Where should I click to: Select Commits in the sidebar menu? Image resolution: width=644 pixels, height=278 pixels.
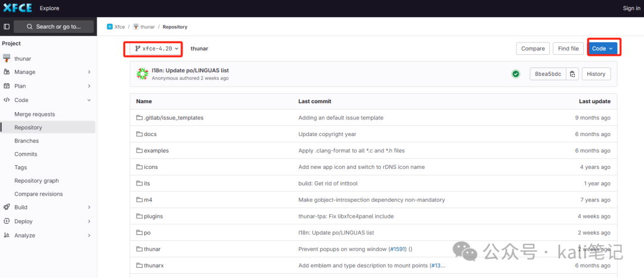tap(26, 154)
